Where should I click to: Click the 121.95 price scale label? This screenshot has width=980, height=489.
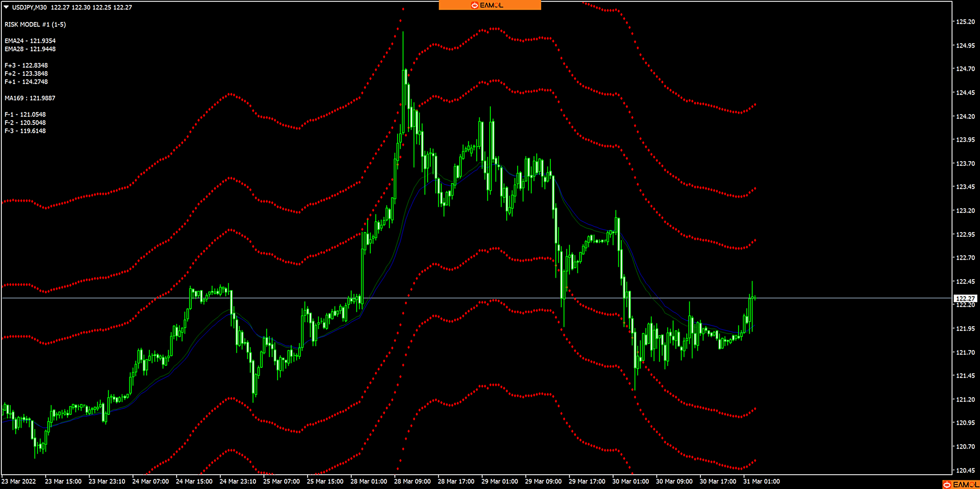tap(966, 328)
